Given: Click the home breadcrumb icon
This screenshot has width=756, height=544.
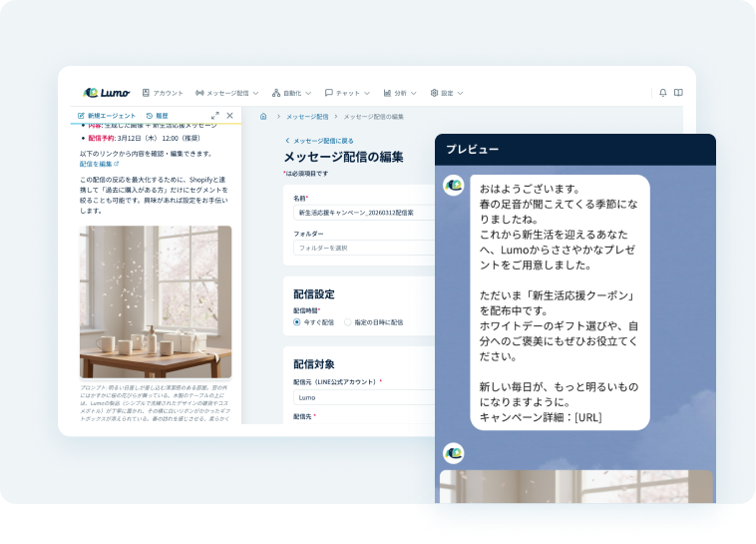Looking at the screenshot, I should (x=263, y=117).
